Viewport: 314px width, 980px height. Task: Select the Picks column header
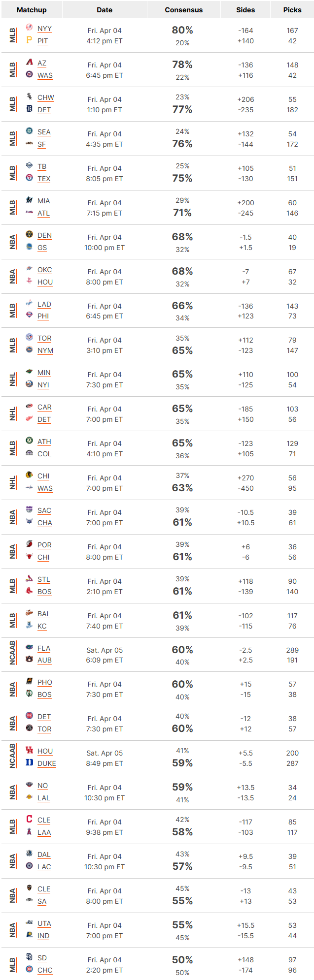pos(292,10)
